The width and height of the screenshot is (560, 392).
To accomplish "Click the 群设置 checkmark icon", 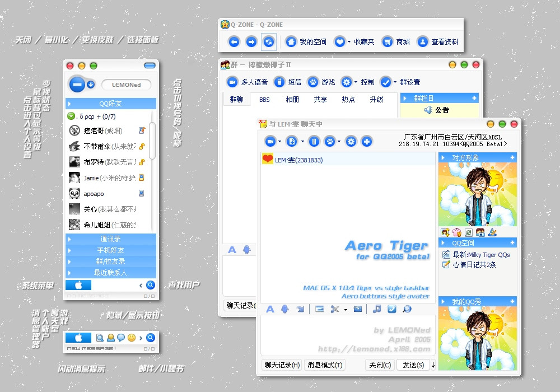I will (x=386, y=82).
